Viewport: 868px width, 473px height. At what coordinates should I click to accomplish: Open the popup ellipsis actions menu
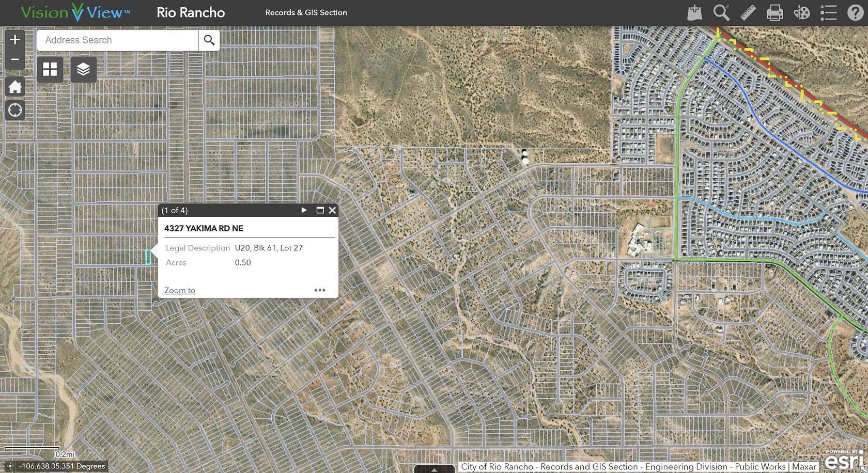[x=320, y=290]
